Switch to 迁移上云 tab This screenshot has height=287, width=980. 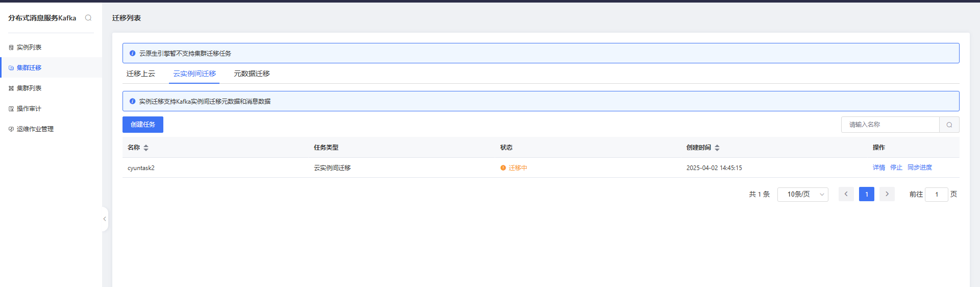141,74
